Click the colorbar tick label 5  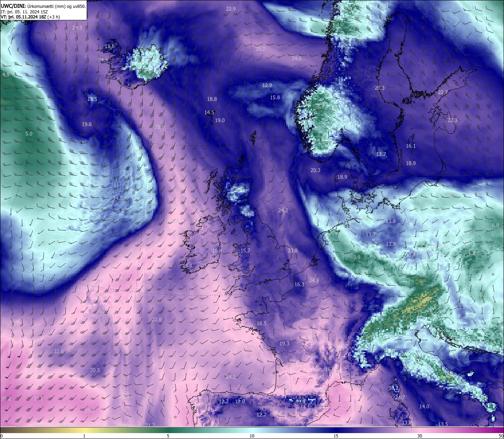tap(168, 436)
